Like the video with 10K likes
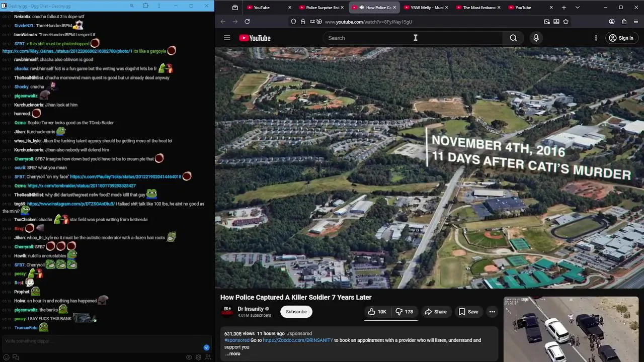 coord(377,312)
